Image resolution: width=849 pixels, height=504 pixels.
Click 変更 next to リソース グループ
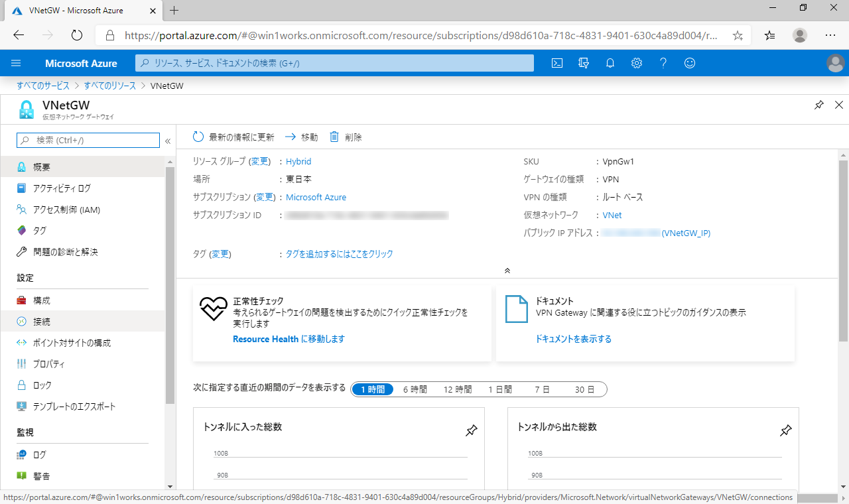pyautogui.click(x=259, y=161)
